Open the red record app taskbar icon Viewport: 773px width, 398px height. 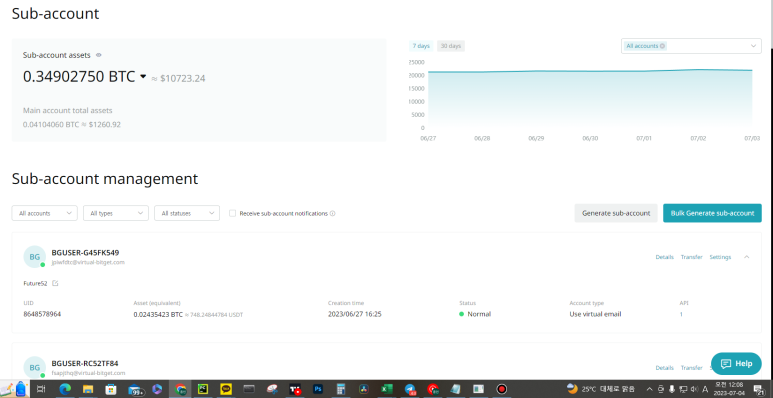coord(501,389)
